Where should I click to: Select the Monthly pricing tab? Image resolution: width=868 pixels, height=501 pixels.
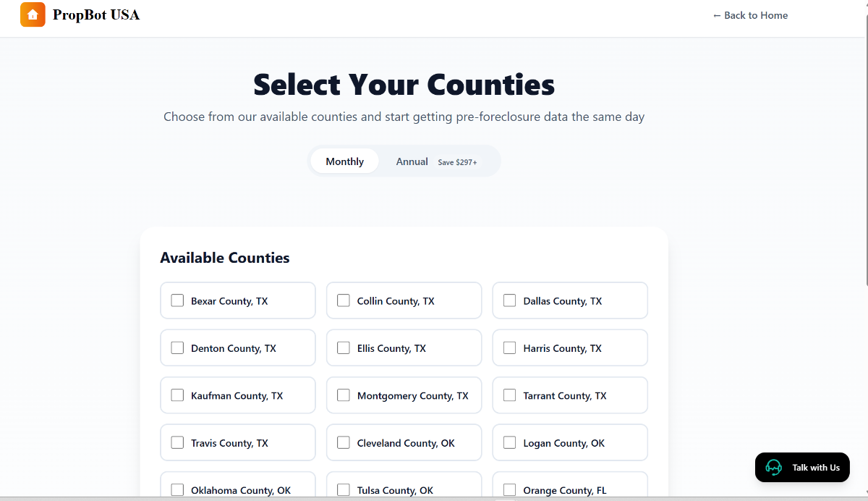[344, 161]
